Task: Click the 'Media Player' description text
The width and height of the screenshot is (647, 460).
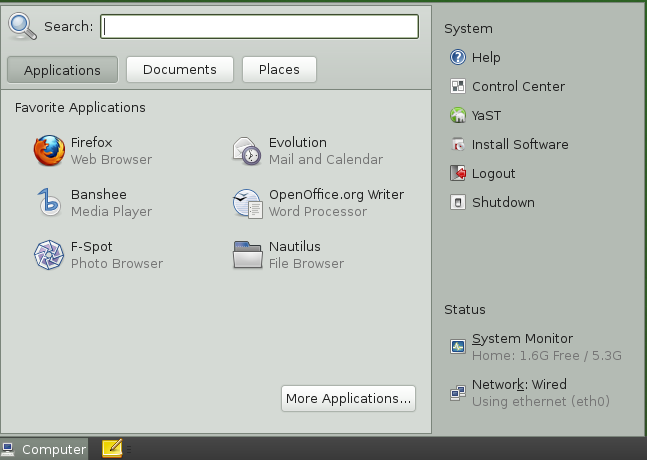Action: click(x=111, y=212)
